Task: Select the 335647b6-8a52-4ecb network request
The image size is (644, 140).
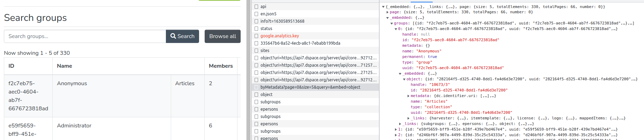Action: [x=300, y=43]
